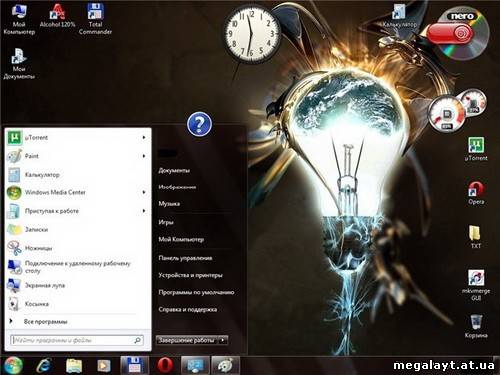Select the Total Commander desktop shortcut
500x375 pixels.
95,19
